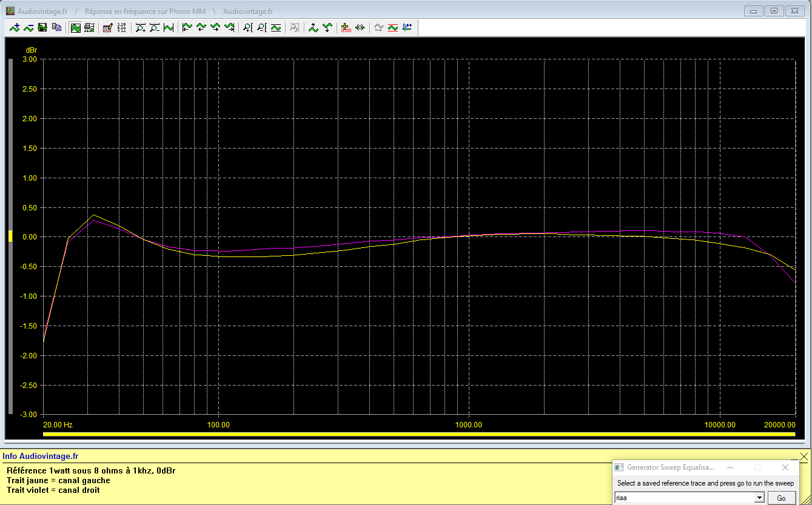Image resolution: width=812 pixels, height=505 pixels.
Task: Close the Generator Sweep Equalisation window
Action: click(785, 467)
